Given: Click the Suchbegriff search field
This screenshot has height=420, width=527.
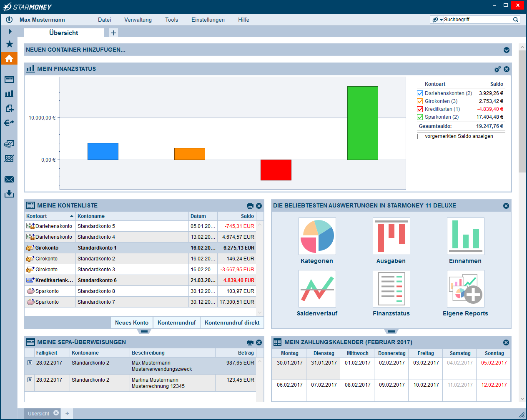Looking at the screenshot, I should point(477,20).
